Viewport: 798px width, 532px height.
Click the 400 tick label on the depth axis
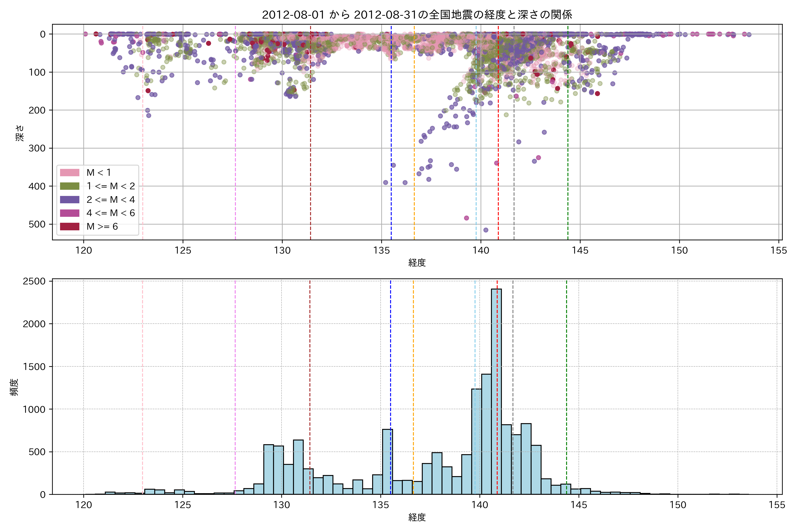[37, 186]
